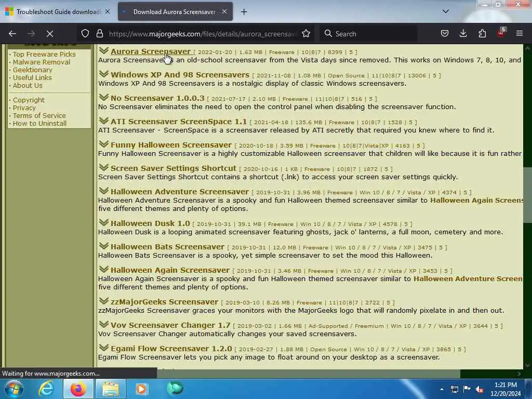Open ATI Screensaver ScreenSpace 1.1 link

coord(179,122)
